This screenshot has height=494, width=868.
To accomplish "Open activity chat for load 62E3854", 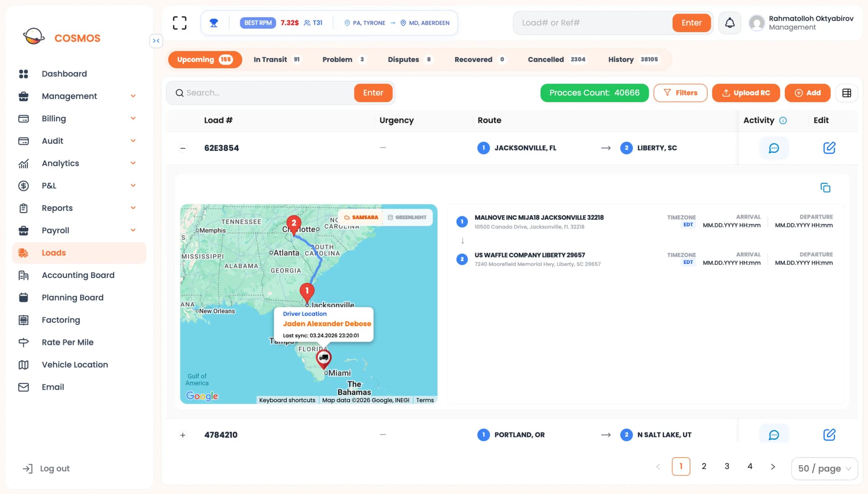I will (x=774, y=148).
